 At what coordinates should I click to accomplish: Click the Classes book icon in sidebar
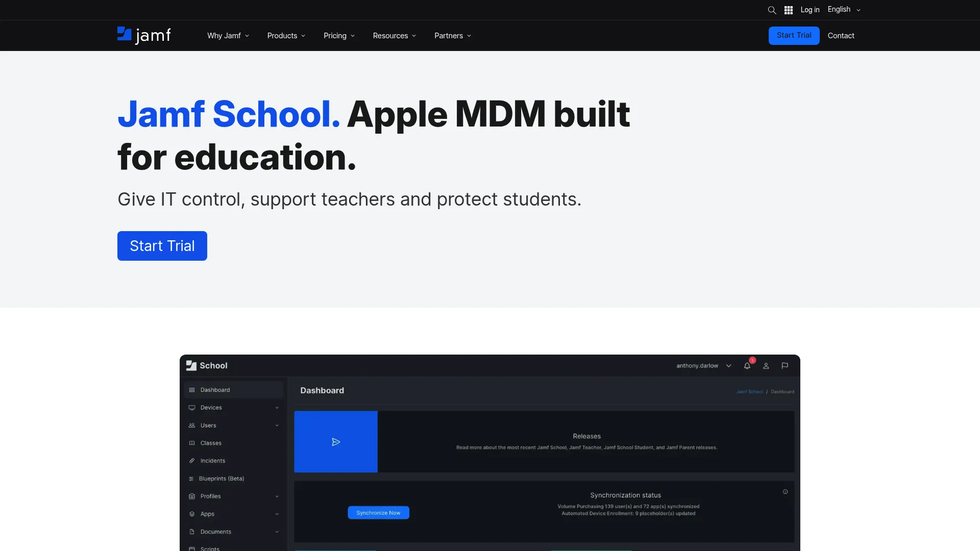(192, 443)
